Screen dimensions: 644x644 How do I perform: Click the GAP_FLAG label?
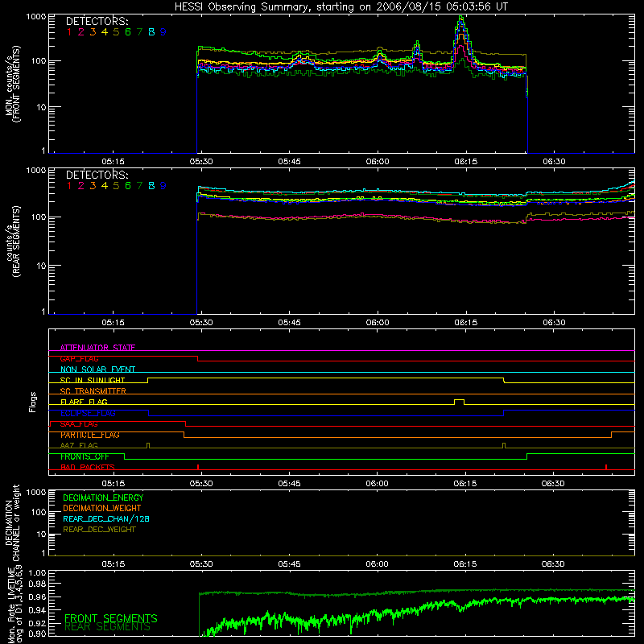79,358
